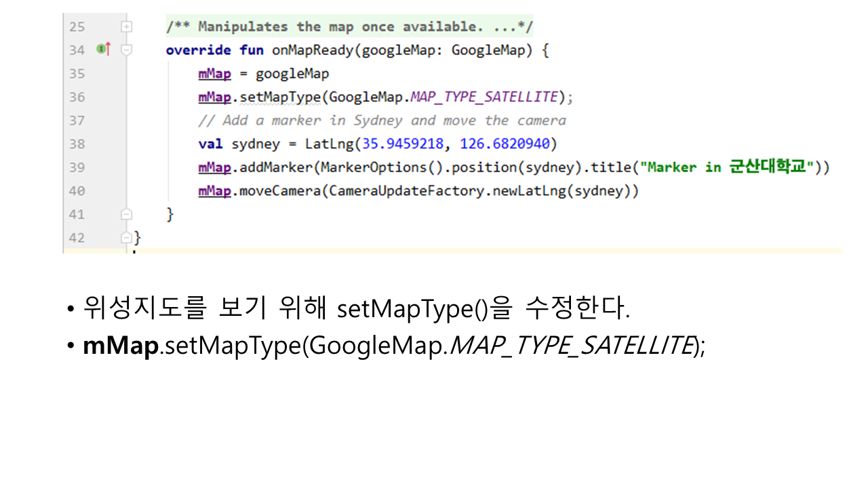Click the longitude value 126.6820940
This screenshot has width=868, height=488.
[x=505, y=144]
